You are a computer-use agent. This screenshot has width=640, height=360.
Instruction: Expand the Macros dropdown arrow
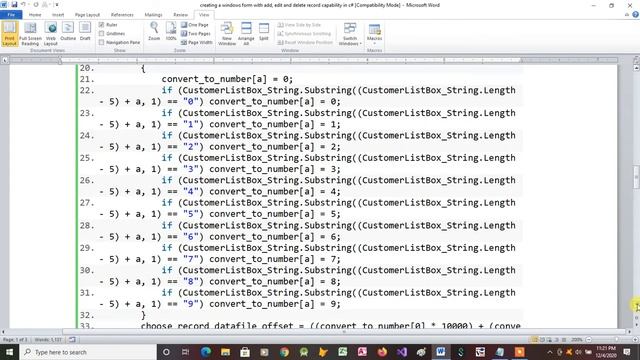[x=374, y=43]
